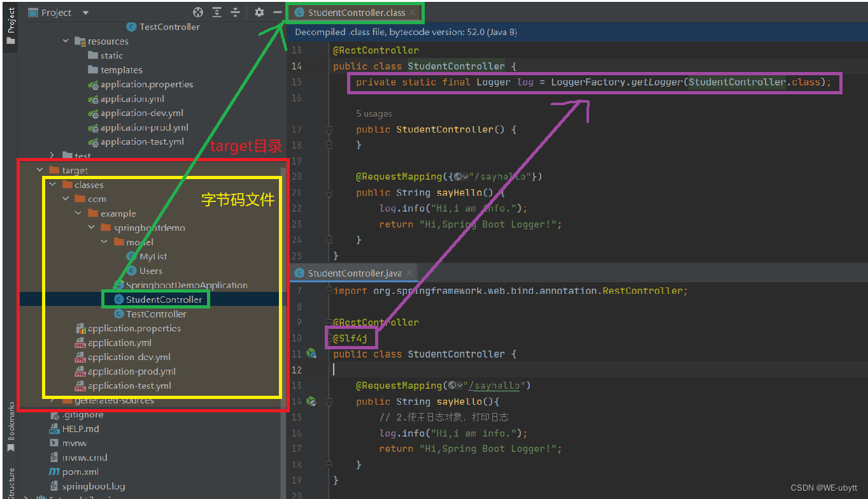The width and height of the screenshot is (868, 499).
Task: Click Expand All icon in Project toolbar
Action: [217, 12]
